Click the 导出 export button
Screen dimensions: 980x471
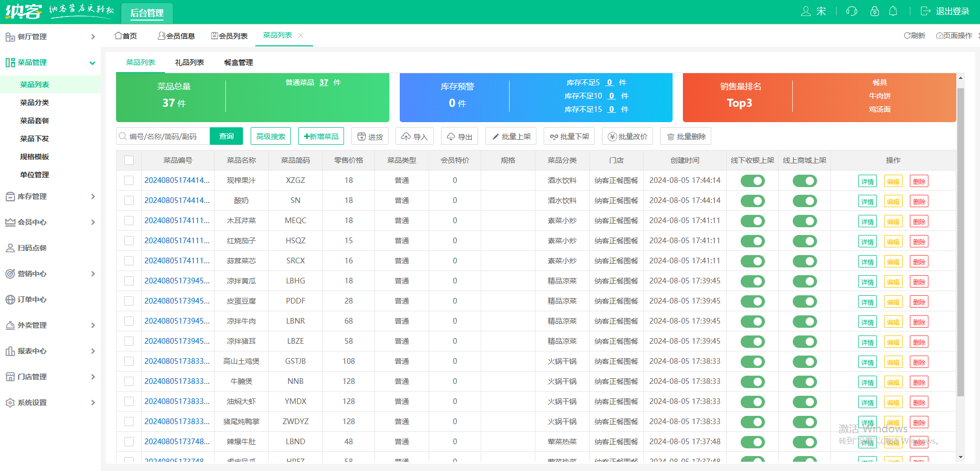pos(460,137)
